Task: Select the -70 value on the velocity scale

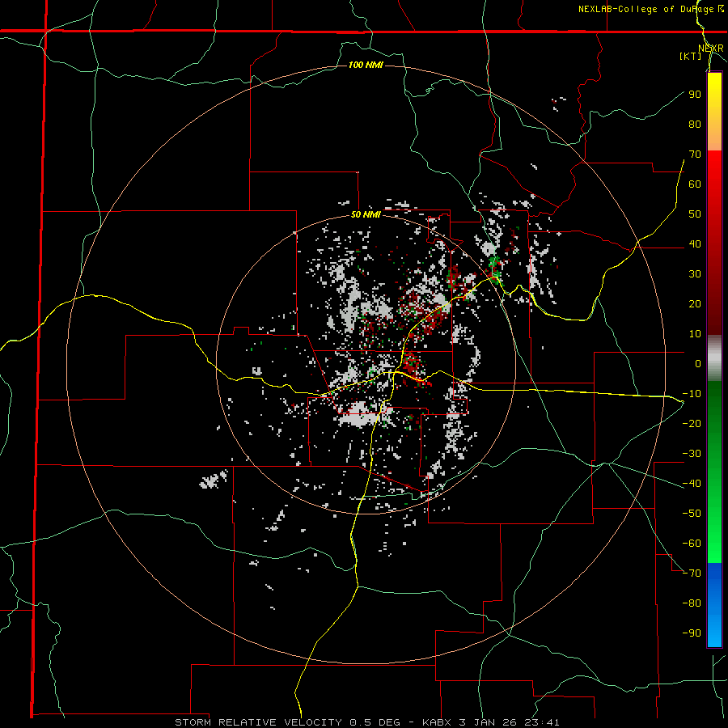Action: (x=692, y=573)
